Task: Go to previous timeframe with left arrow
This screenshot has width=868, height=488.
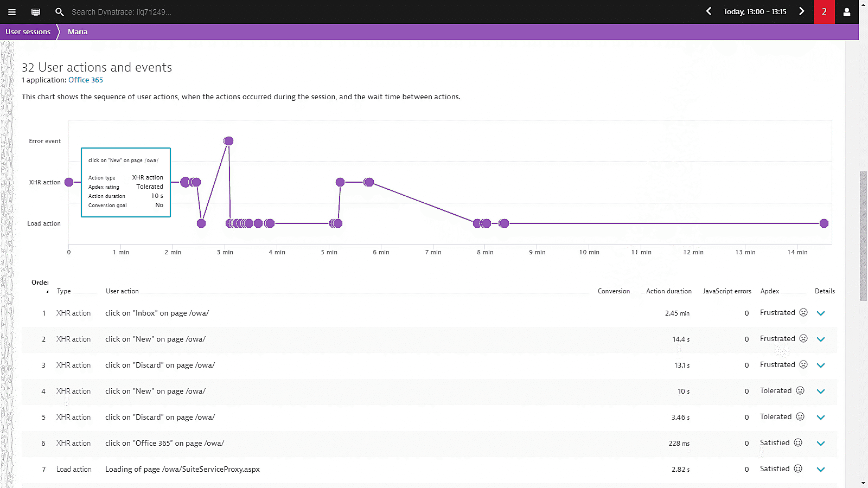Action: (x=709, y=11)
